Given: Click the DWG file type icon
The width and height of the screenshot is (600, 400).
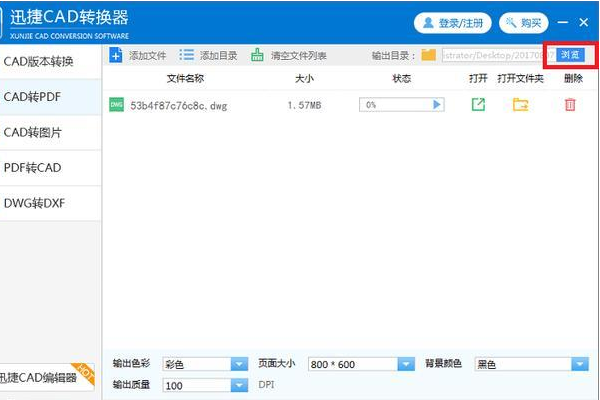Looking at the screenshot, I should pos(117,104).
